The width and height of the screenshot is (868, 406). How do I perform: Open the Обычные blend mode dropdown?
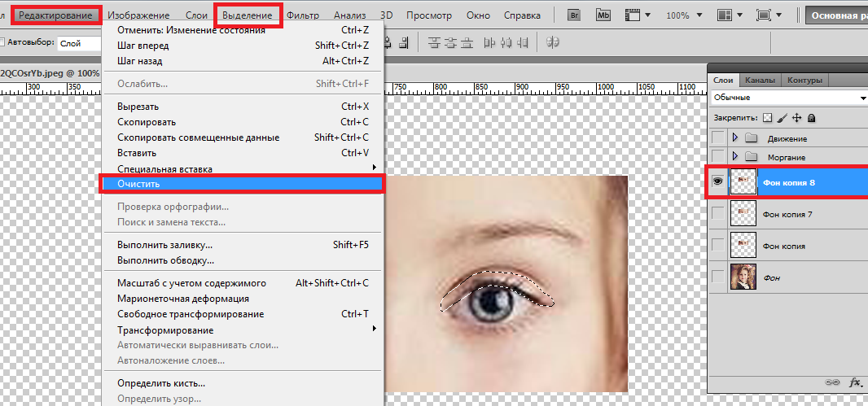tap(787, 98)
